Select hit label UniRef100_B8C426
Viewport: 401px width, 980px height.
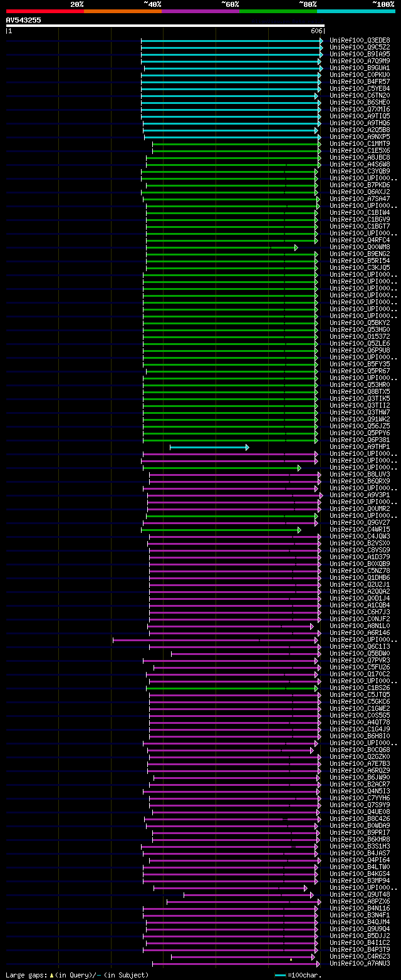(360, 818)
